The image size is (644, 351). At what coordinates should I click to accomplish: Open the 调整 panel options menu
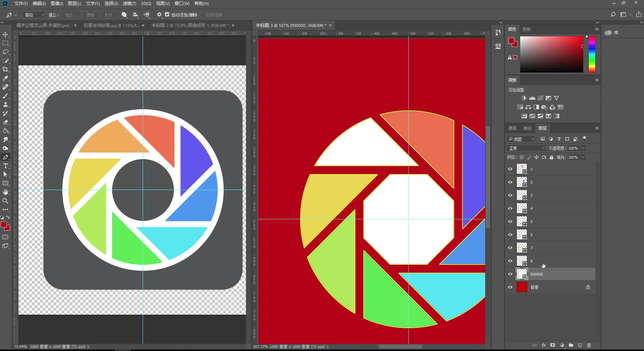[597, 80]
